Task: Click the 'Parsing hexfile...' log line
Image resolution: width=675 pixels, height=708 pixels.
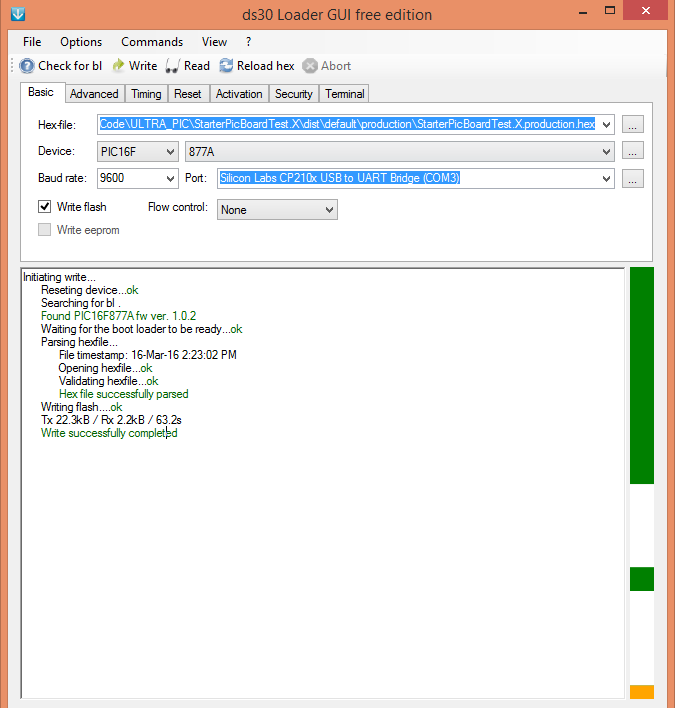Action: pos(79,342)
